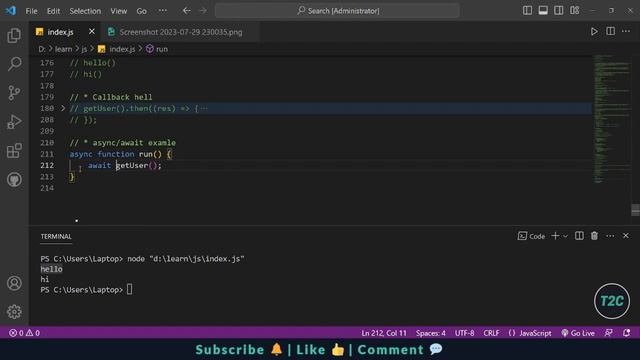Image resolution: width=640 pixels, height=360 pixels.
Task: Go to line via Ln 212, Col 11
Action: (x=384, y=333)
